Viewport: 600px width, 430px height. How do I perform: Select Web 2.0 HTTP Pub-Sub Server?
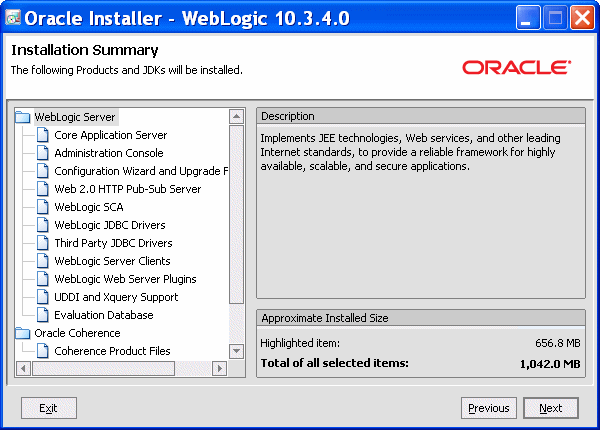[x=128, y=189]
